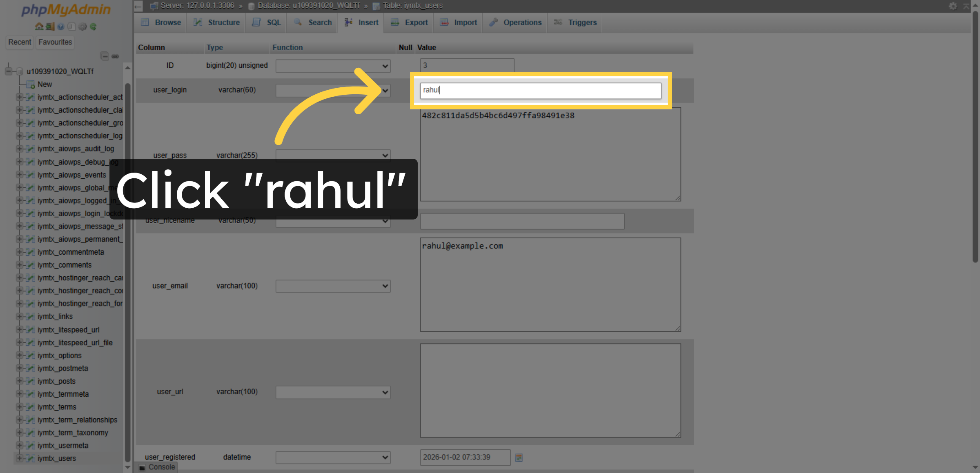Open the panel settings gear icon
Image resolution: width=980 pixels, height=473 pixels.
[x=82, y=27]
